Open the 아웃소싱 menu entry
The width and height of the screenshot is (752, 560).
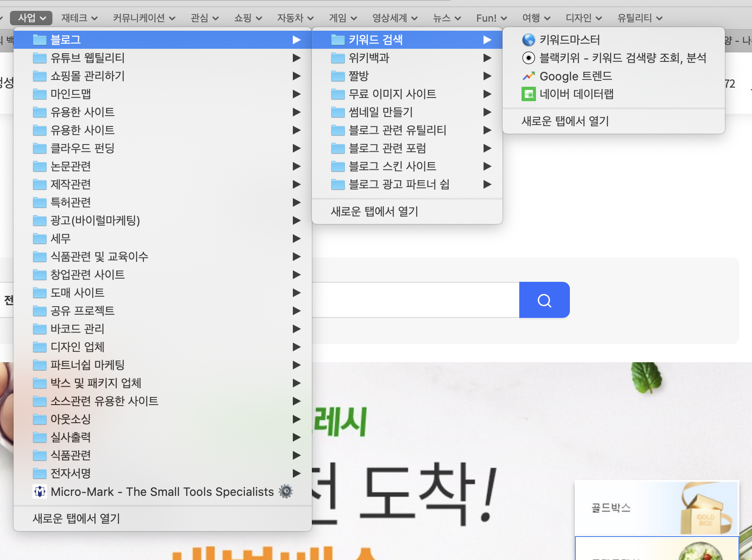click(163, 419)
